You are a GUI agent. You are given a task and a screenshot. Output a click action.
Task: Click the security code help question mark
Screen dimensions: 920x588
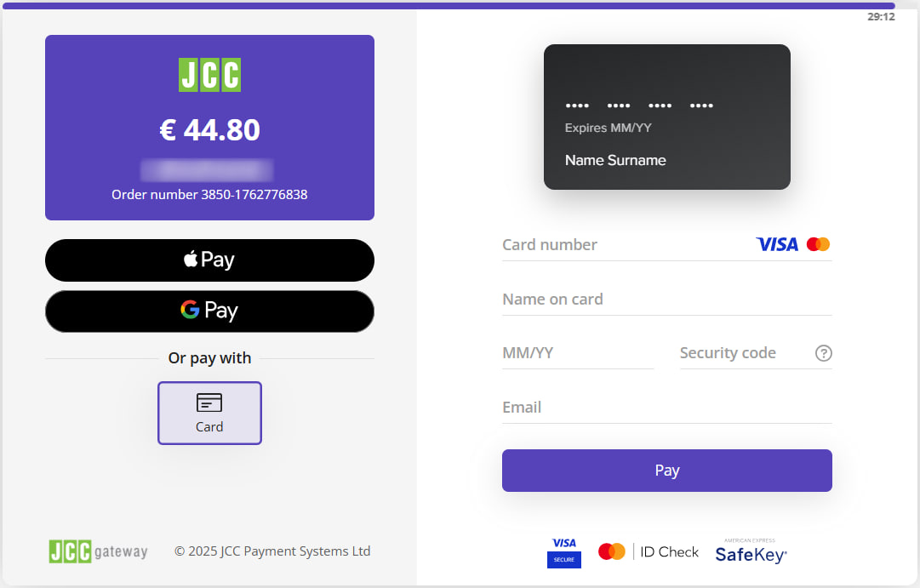point(823,353)
